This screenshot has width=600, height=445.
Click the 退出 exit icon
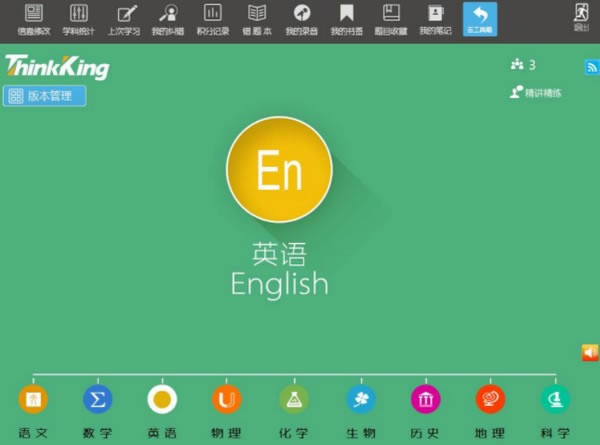click(x=581, y=18)
